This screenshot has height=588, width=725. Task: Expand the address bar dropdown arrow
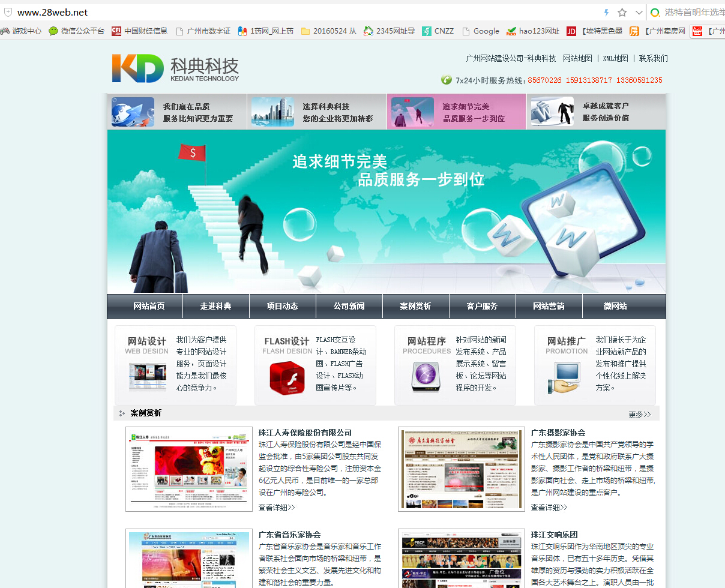[x=639, y=13]
